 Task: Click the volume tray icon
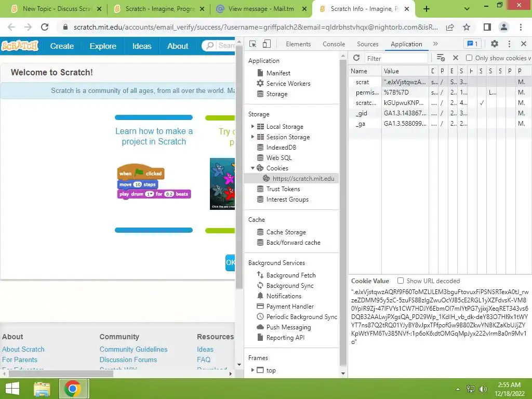(483, 389)
